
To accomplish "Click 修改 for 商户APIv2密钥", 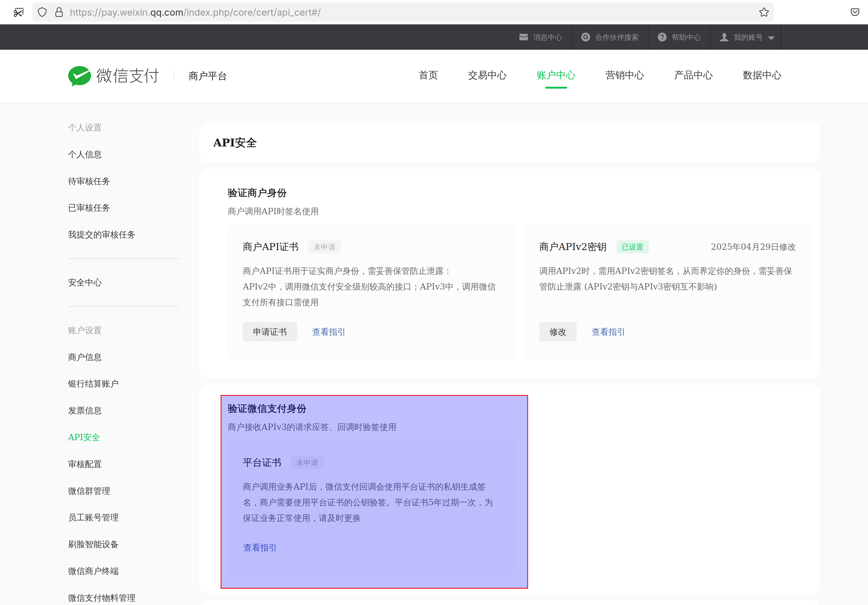I will pos(558,332).
